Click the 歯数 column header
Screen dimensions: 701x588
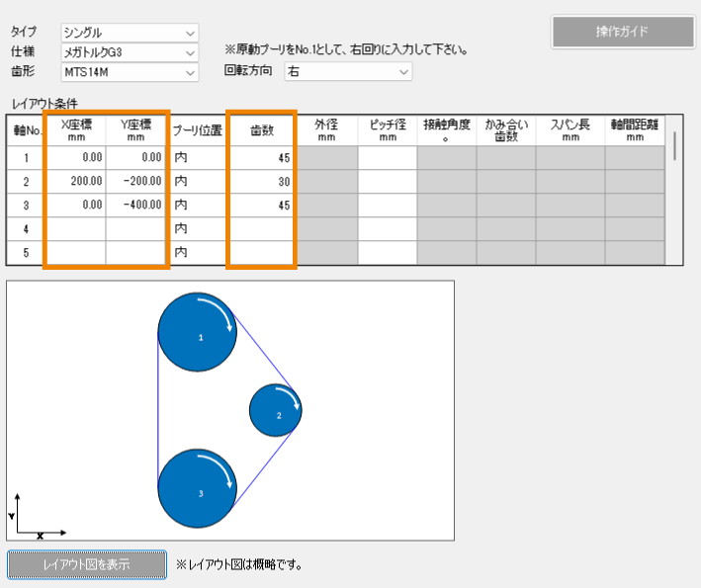pos(262,130)
